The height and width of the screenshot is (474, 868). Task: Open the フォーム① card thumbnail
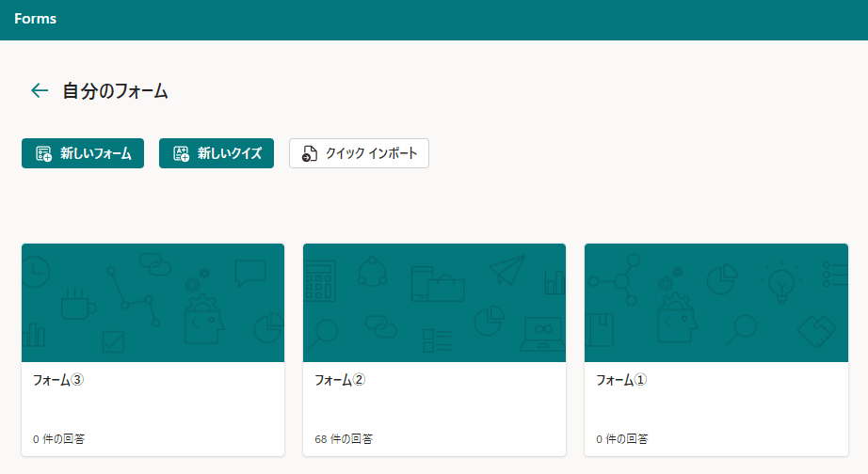[716, 303]
